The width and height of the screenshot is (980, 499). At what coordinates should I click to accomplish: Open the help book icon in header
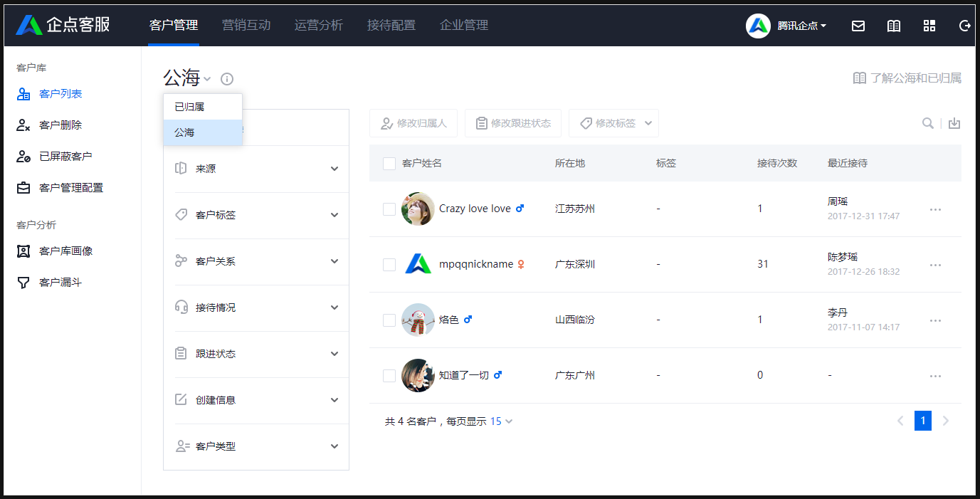pos(894,26)
